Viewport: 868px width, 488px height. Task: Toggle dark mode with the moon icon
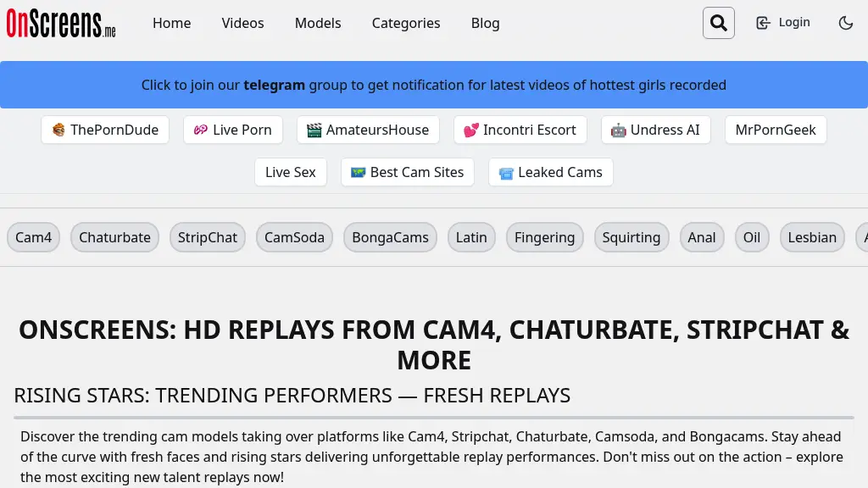(x=845, y=23)
